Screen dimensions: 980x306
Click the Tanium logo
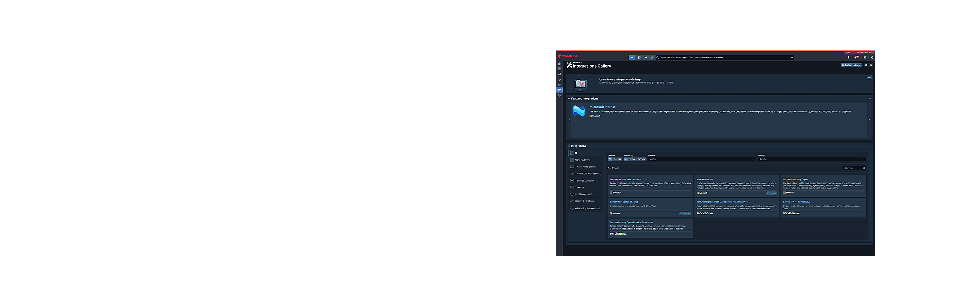pos(568,56)
